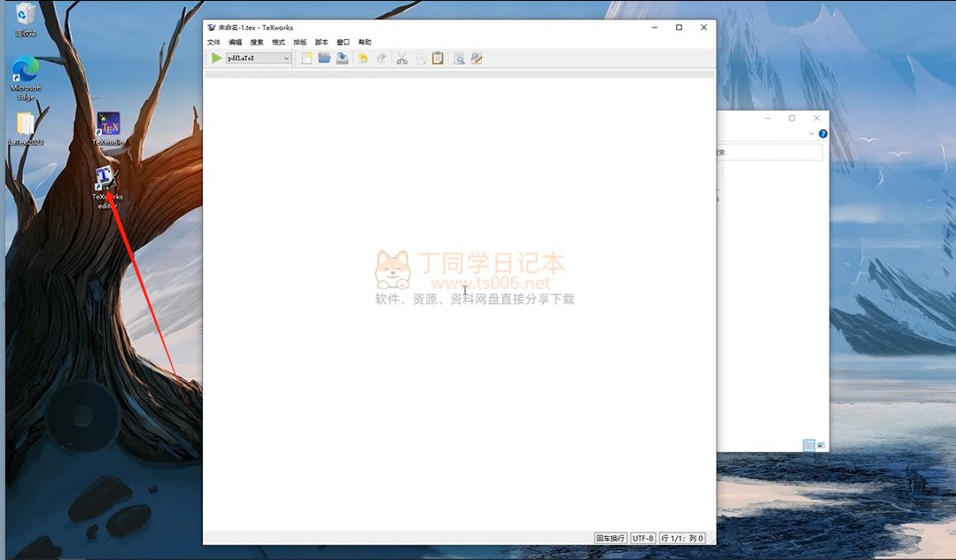Open the 文件 menu

(x=214, y=43)
